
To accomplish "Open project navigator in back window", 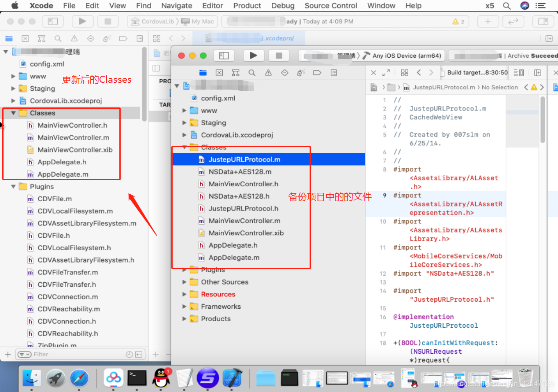I will click(9, 38).
